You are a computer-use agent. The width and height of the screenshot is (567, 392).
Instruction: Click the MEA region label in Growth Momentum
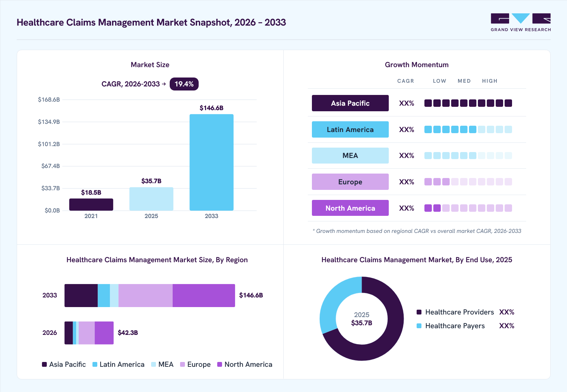[x=350, y=155]
